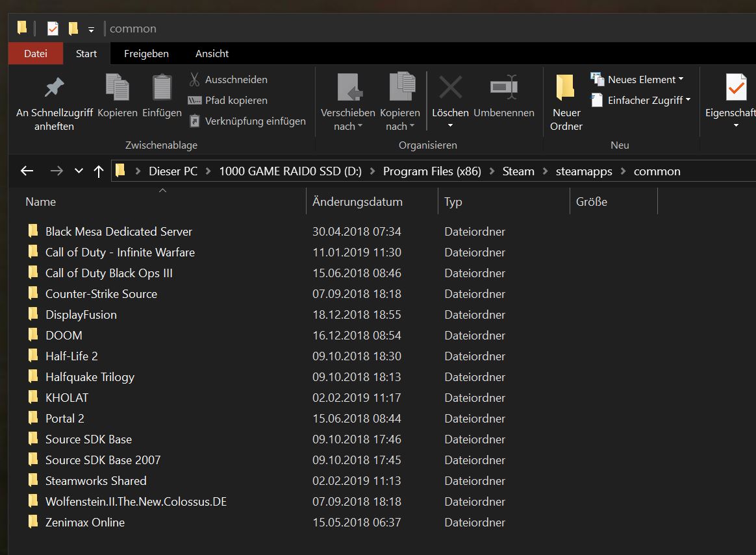Click common at the end of the address bar
Viewport: 756px width, 555px height.
click(657, 171)
